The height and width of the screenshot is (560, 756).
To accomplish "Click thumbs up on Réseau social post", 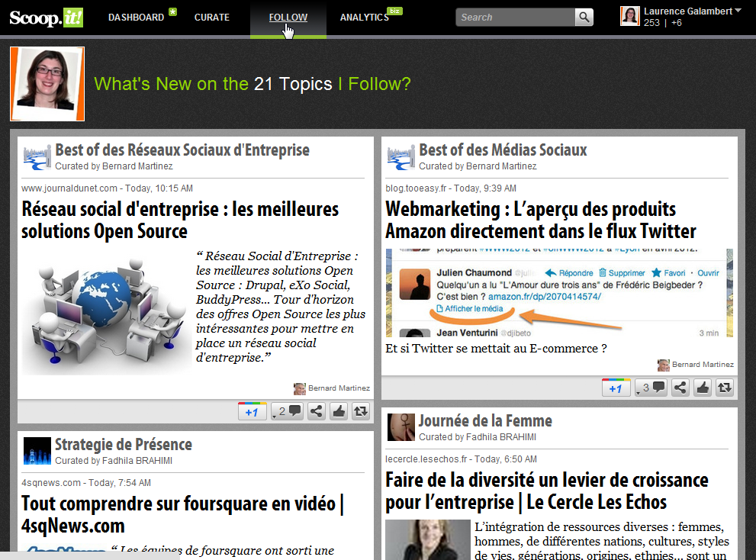I will tap(339, 411).
